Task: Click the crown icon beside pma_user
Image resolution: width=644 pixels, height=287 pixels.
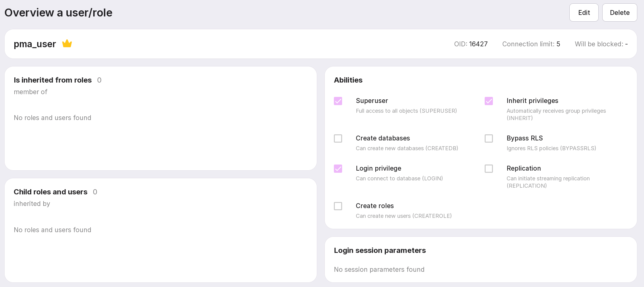Action: [x=67, y=44]
